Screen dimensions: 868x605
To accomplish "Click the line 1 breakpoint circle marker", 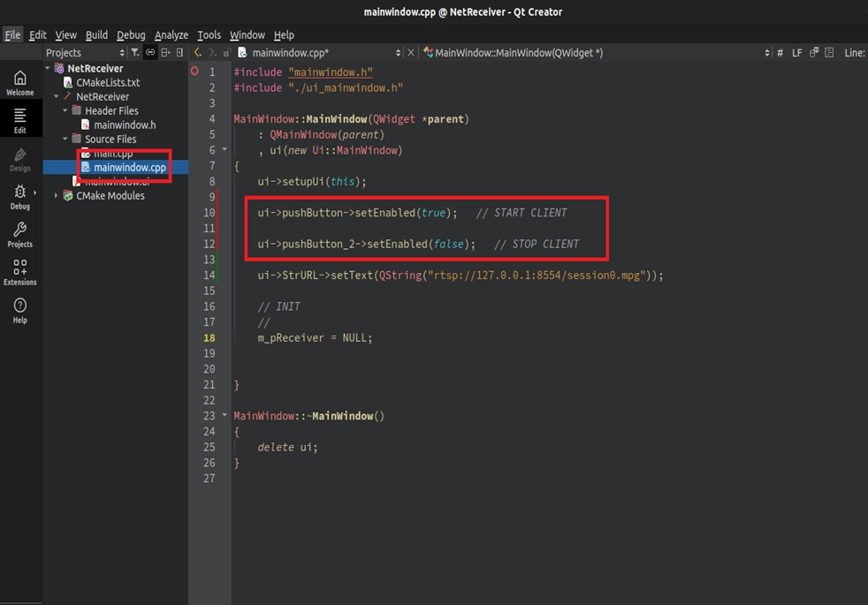I will (x=194, y=72).
